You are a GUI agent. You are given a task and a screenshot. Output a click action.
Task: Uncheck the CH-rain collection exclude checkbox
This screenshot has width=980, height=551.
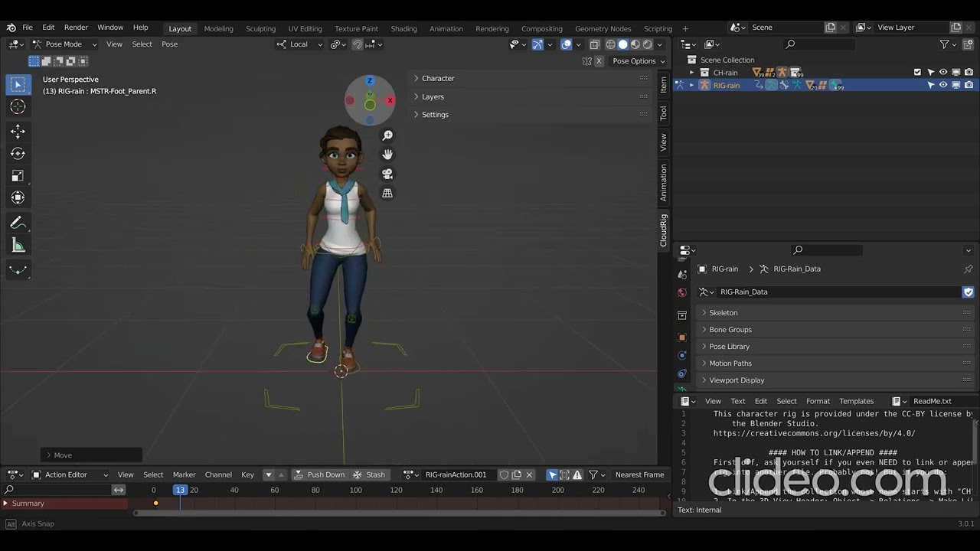point(917,73)
